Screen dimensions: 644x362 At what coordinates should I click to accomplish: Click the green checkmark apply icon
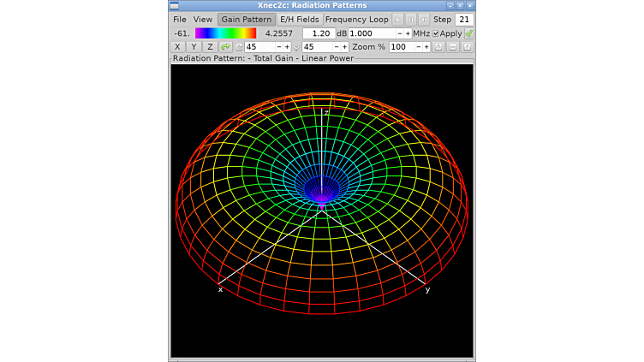468,33
